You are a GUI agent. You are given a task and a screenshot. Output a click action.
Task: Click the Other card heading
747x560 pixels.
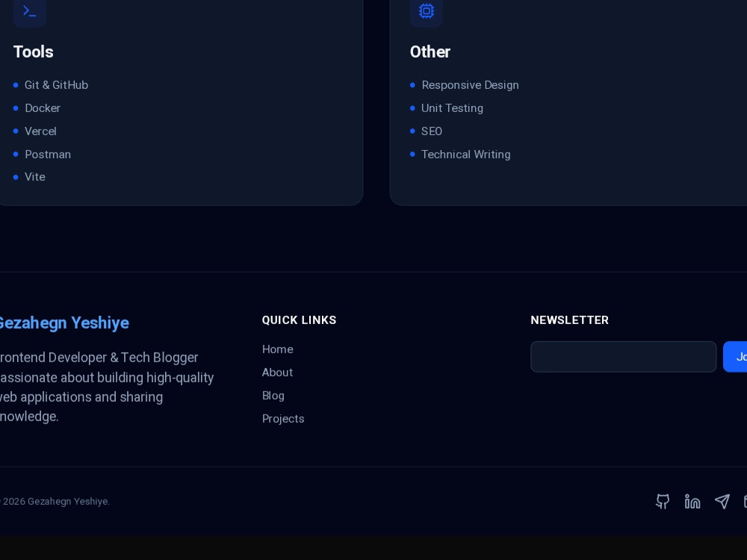coord(430,52)
